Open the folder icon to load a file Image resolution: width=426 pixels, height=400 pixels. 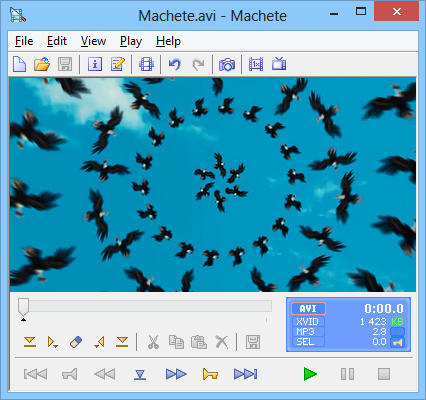point(42,64)
